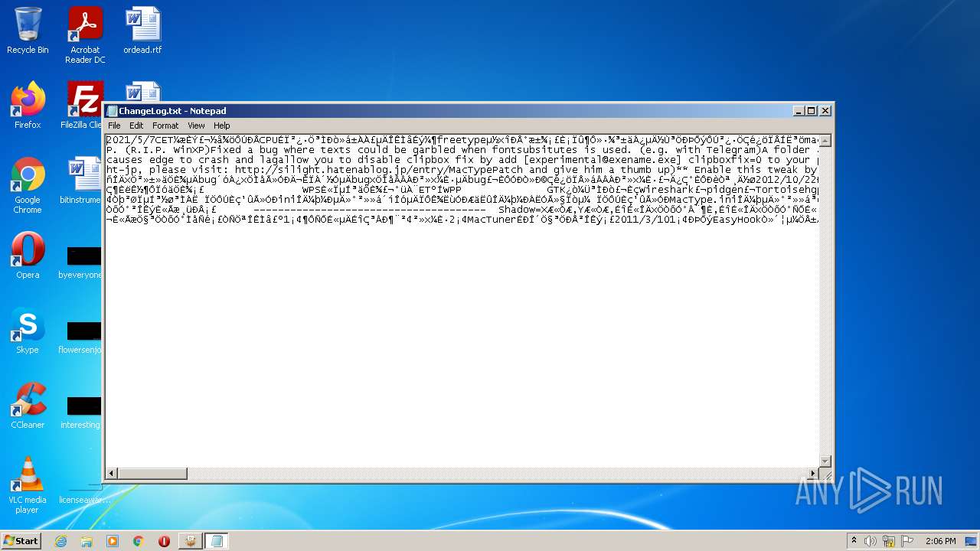Launch Internet Explorer from the taskbar
This screenshot has height=551, width=980.
pos(60,541)
